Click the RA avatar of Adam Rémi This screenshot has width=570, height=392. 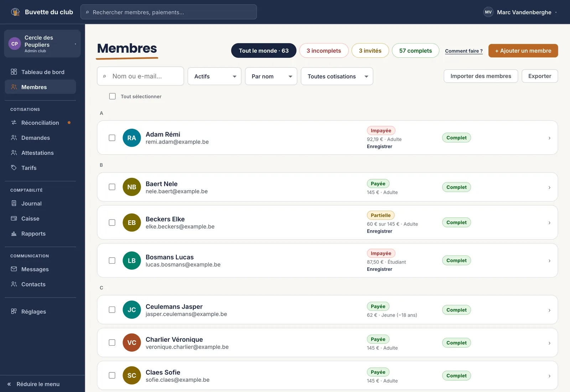(132, 138)
